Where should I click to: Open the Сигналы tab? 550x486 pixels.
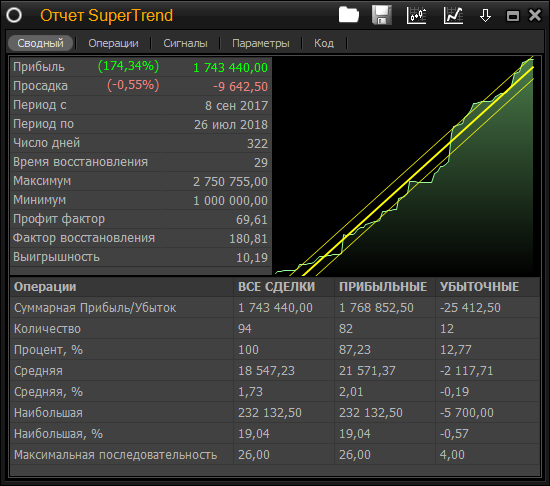(185, 43)
